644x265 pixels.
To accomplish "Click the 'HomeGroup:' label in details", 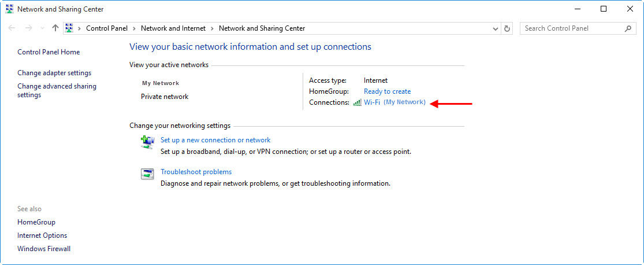I will tap(329, 91).
